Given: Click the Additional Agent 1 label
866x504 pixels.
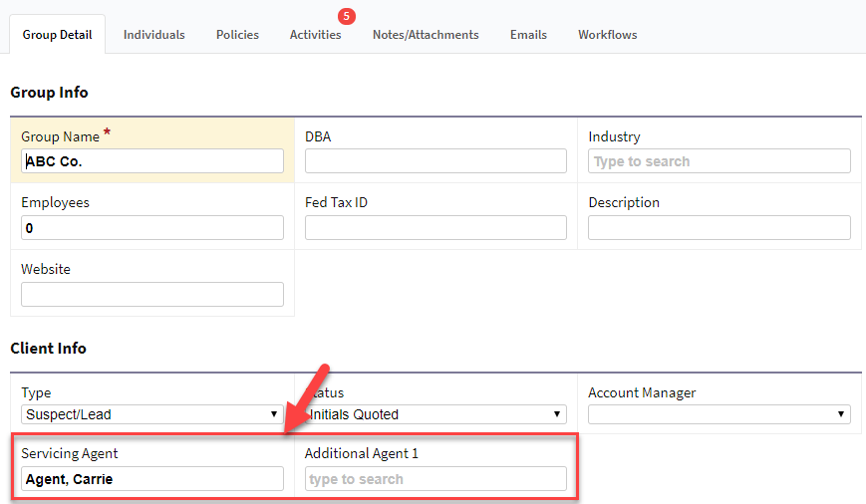Looking at the screenshot, I should tap(362, 453).
